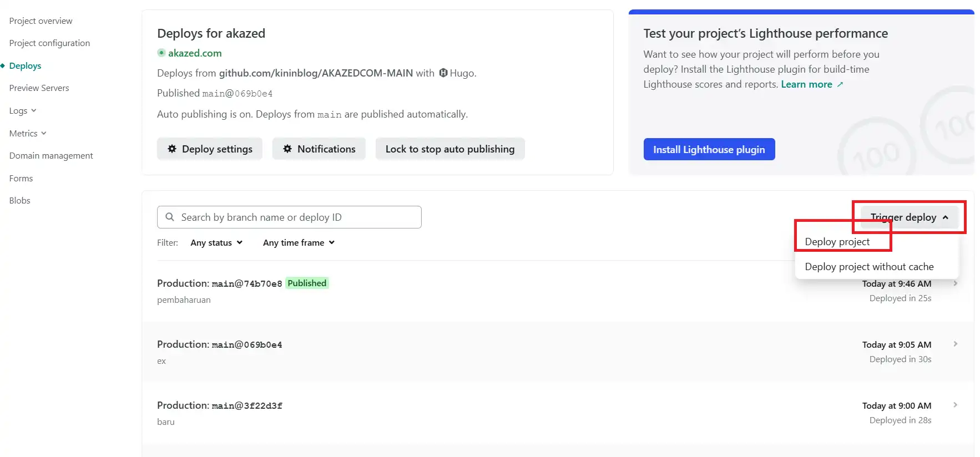The height and width of the screenshot is (457, 980).
Task: Expand the Metrics sidebar section
Action: point(28,133)
